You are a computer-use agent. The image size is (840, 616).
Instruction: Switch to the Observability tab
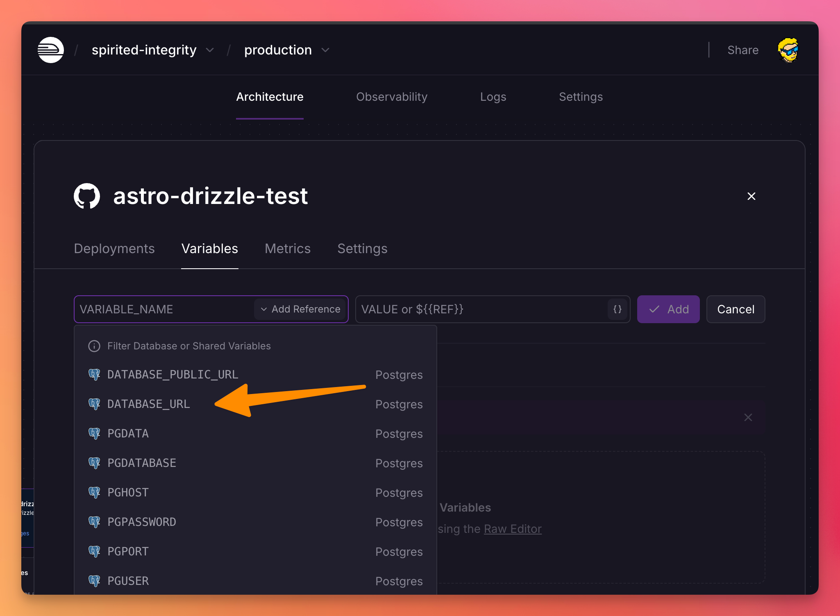(391, 97)
